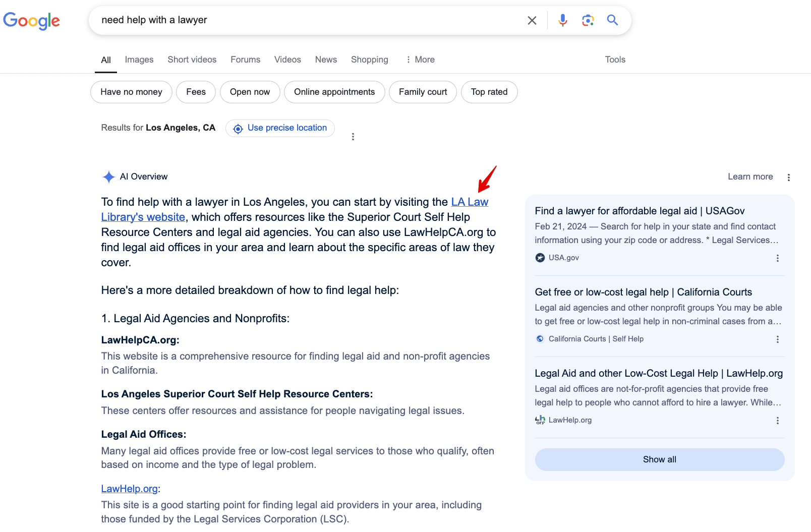
Task: Switch to News results
Action: 326,60
